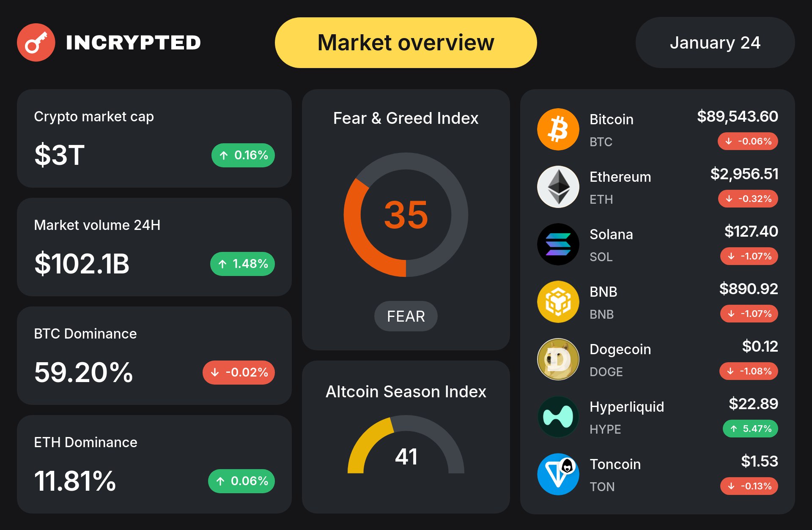Click the Market volume 1.48% change badge

(242, 264)
